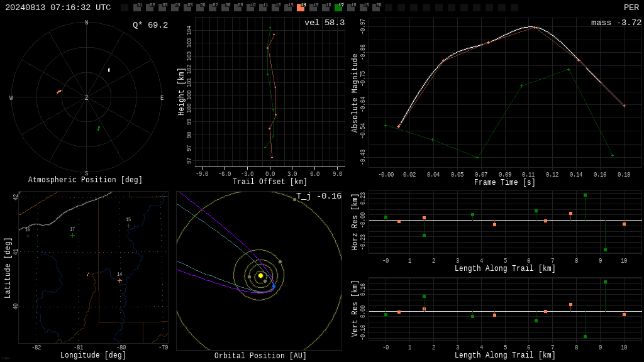Click the green meteor trail on sky plot
The height and width of the screenshot is (362, 644).
[98, 128]
